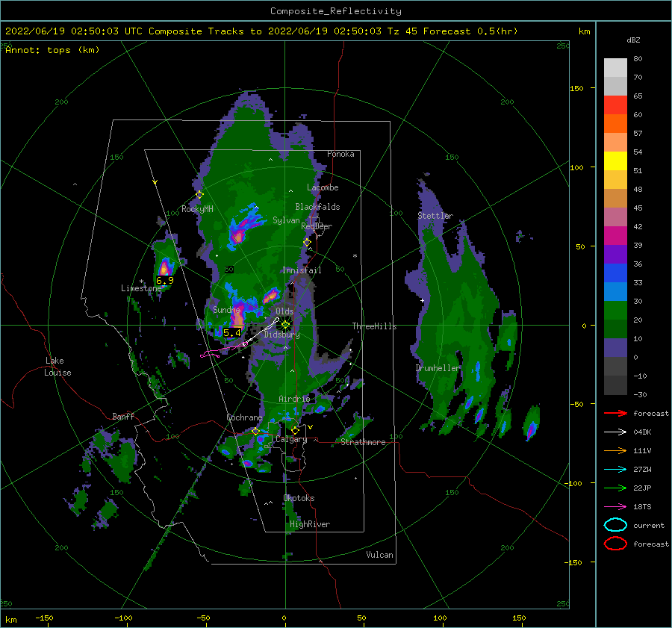The height and width of the screenshot is (628, 672).
Task: Click the Airdrie label
Action: [294, 399]
